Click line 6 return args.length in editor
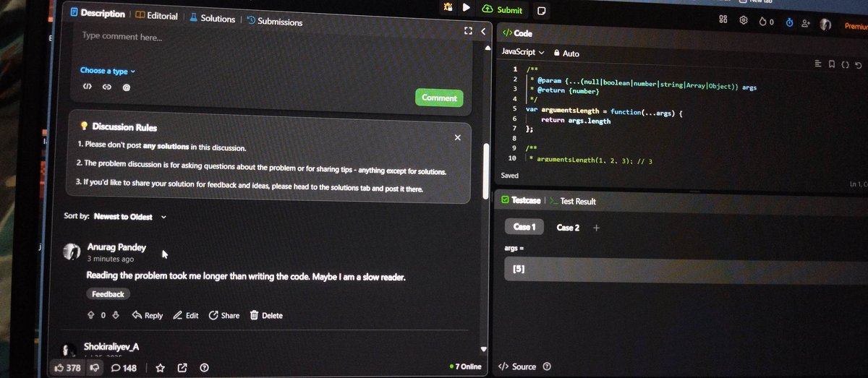The height and width of the screenshot is (378, 868). pyautogui.click(x=576, y=121)
